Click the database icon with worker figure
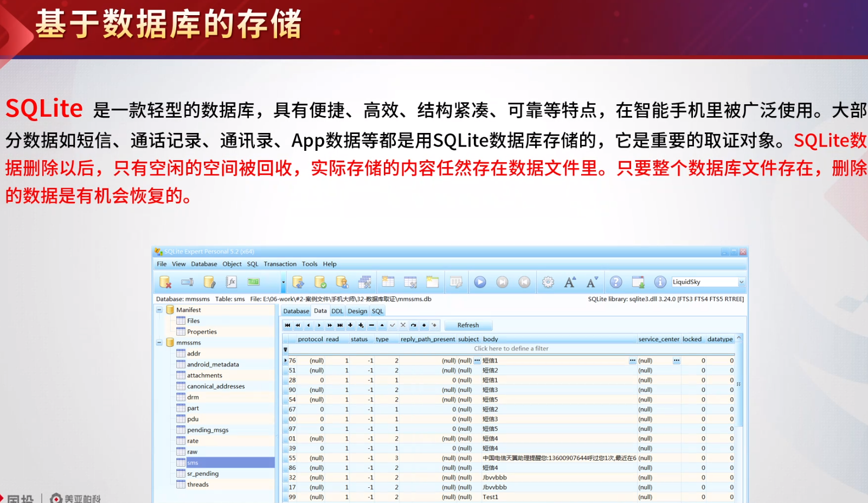Image resolution: width=868 pixels, height=503 pixels. point(342,282)
